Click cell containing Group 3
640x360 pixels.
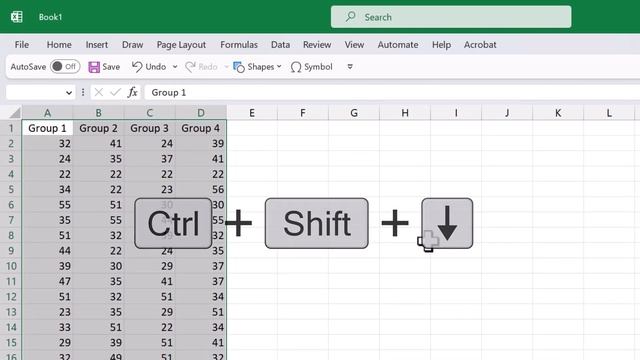(x=150, y=128)
